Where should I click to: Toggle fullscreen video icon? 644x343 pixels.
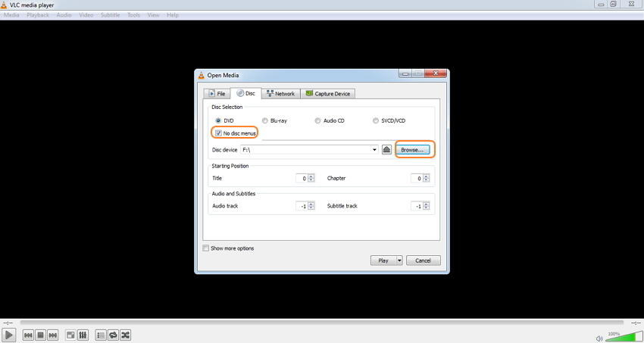tap(70, 335)
